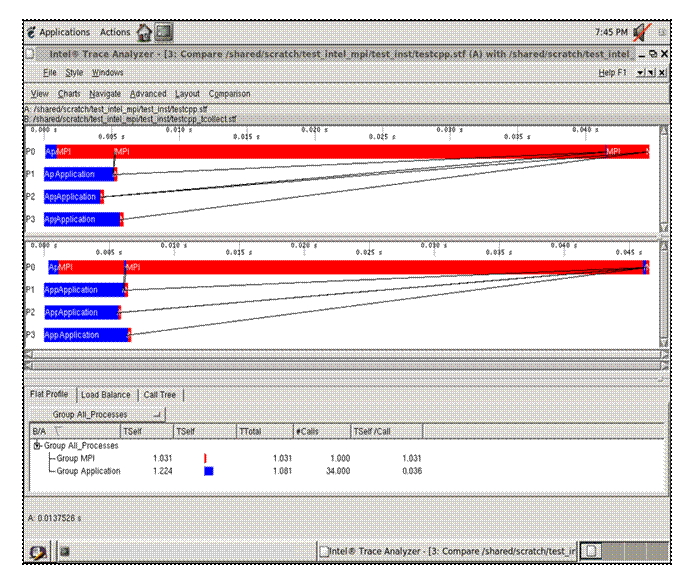Viewport: 695px width, 584px height.
Task: Click the second horizontal scrollbar below timelines
Action: pyautogui.click(x=347, y=366)
